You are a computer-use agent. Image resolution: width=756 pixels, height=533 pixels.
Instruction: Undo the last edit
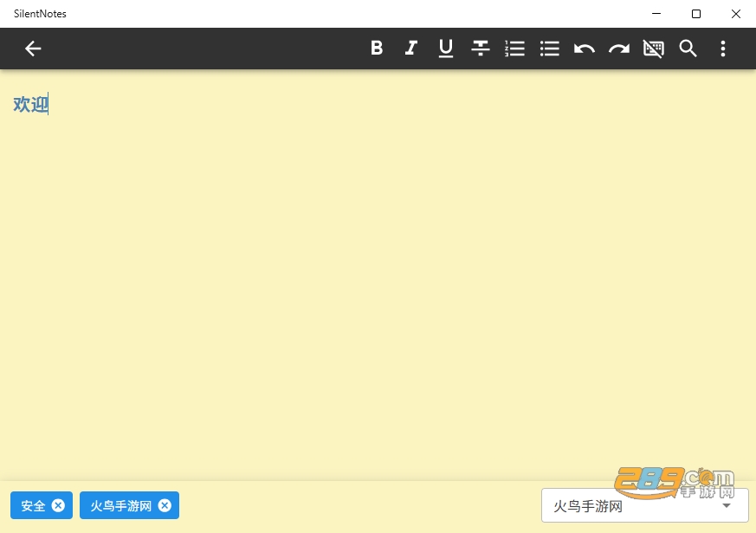585,49
